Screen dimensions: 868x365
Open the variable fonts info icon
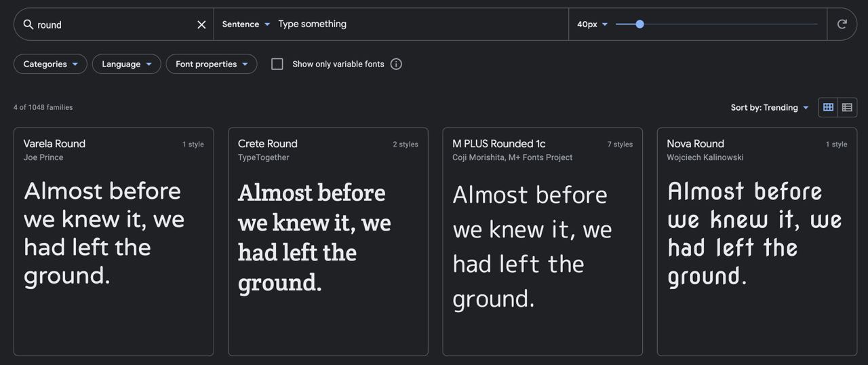pyautogui.click(x=396, y=64)
